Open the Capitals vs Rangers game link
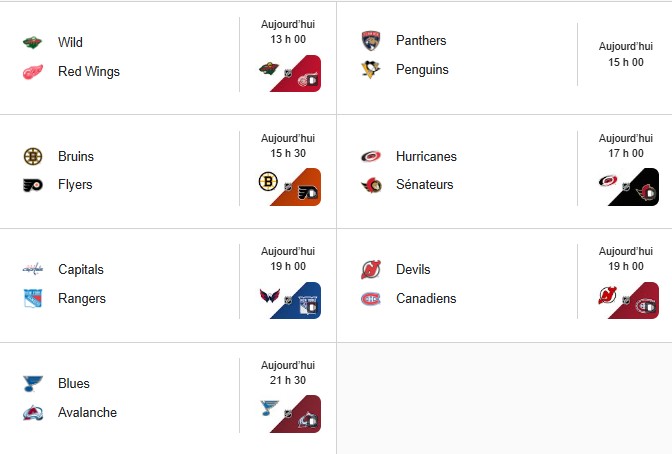Viewport: 672px width, 454px height. (x=289, y=300)
